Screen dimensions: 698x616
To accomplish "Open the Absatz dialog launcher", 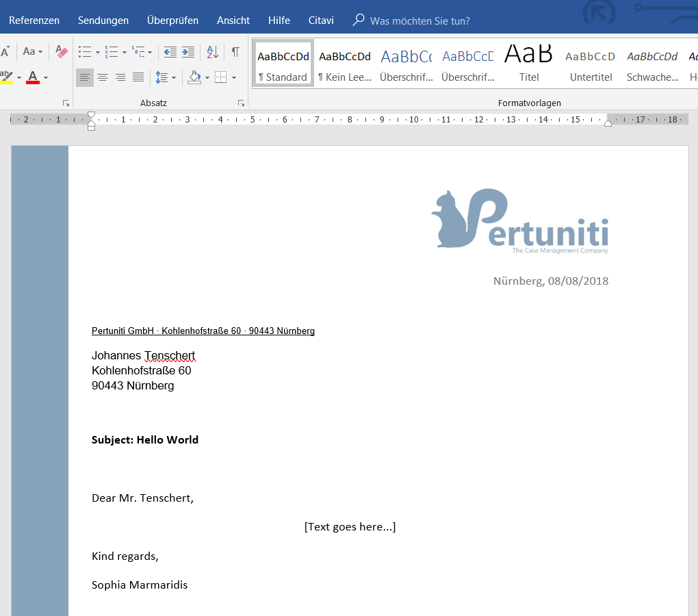I will (x=242, y=103).
